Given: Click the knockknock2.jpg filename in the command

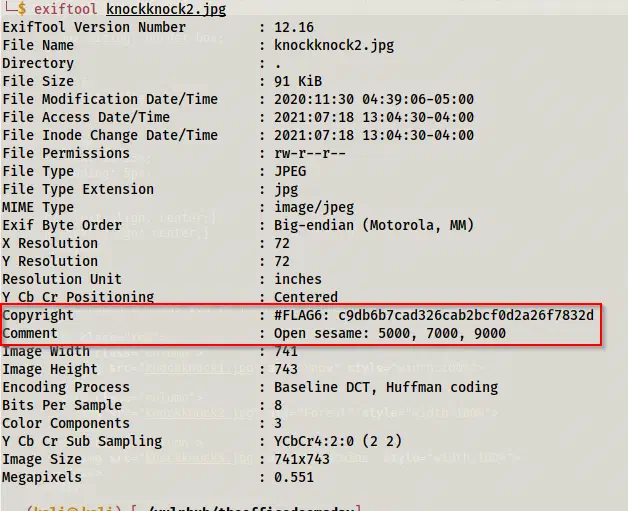Looking at the screenshot, I should 166,9.
